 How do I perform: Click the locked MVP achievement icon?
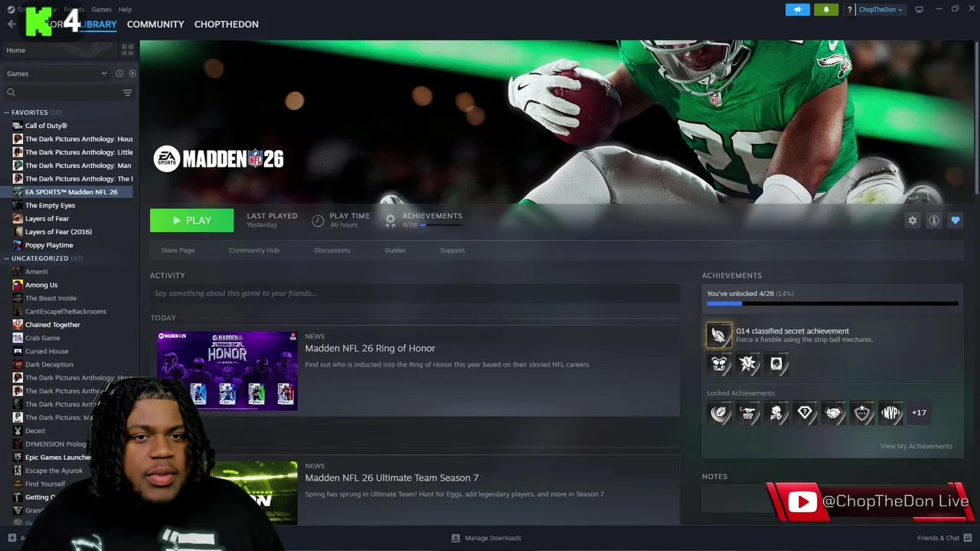tap(890, 412)
